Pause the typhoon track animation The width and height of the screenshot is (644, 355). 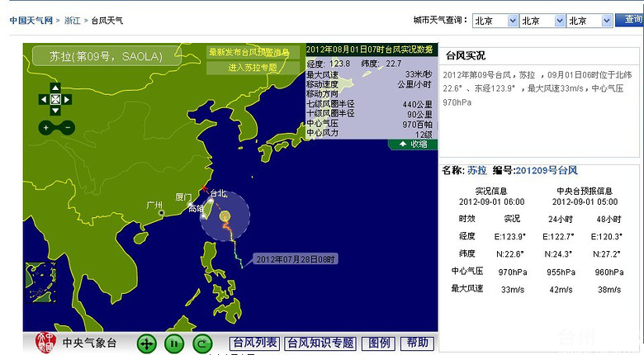[x=174, y=343]
